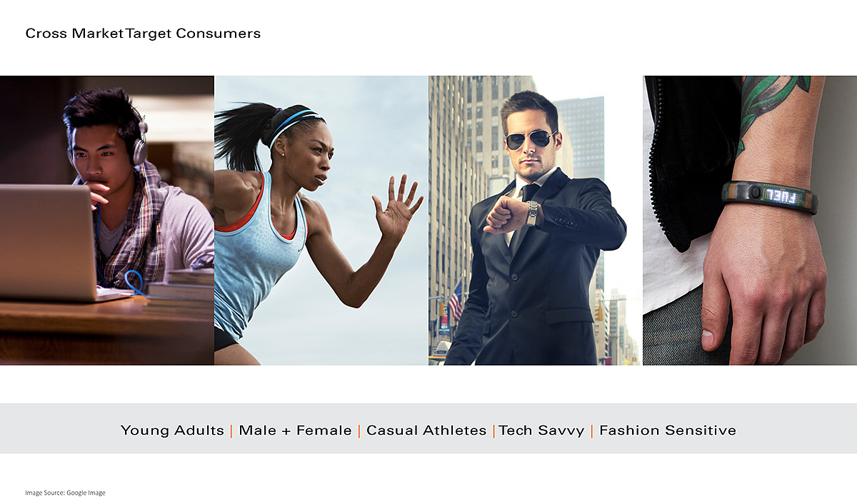Screen dimensions: 857x504
Task: Click the 'Fashion Sensitive' label
Action: click(668, 430)
